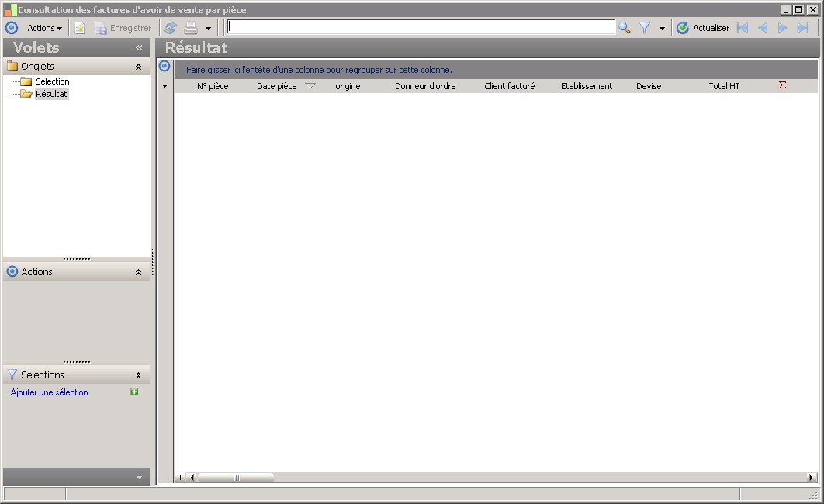
Task: Click the plus button by horizontal scrollbar
Action: pyautogui.click(x=180, y=478)
